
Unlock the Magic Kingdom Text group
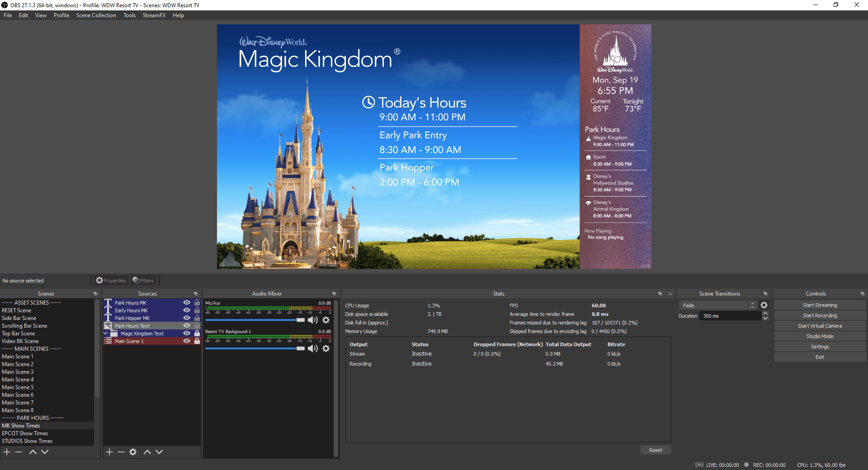pos(197,334)
